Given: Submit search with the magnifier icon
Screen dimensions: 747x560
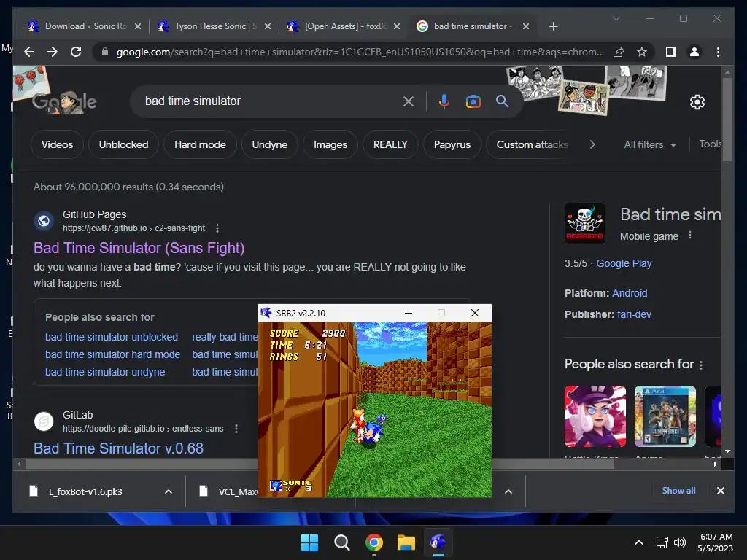Looking at the screenshot, I should point(502,101).
